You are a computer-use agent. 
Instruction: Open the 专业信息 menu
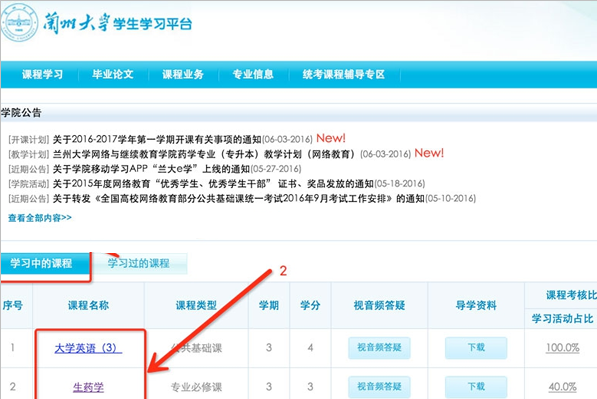253,74
